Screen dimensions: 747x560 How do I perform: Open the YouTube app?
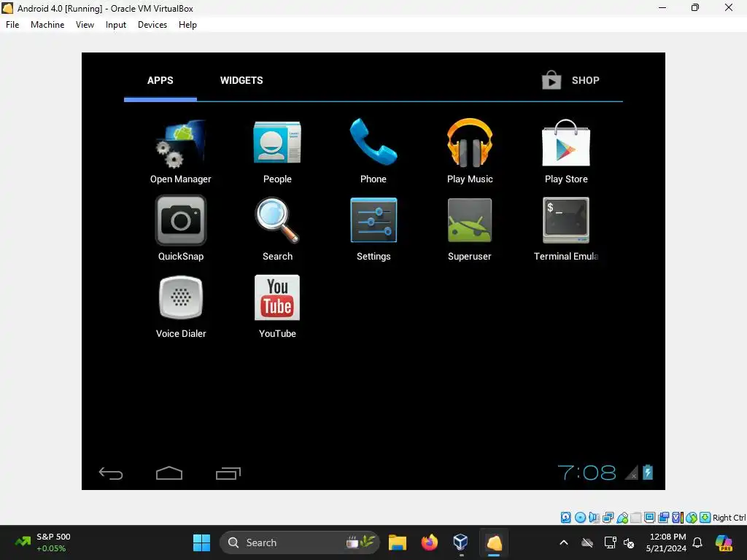[x=277, y=306]
